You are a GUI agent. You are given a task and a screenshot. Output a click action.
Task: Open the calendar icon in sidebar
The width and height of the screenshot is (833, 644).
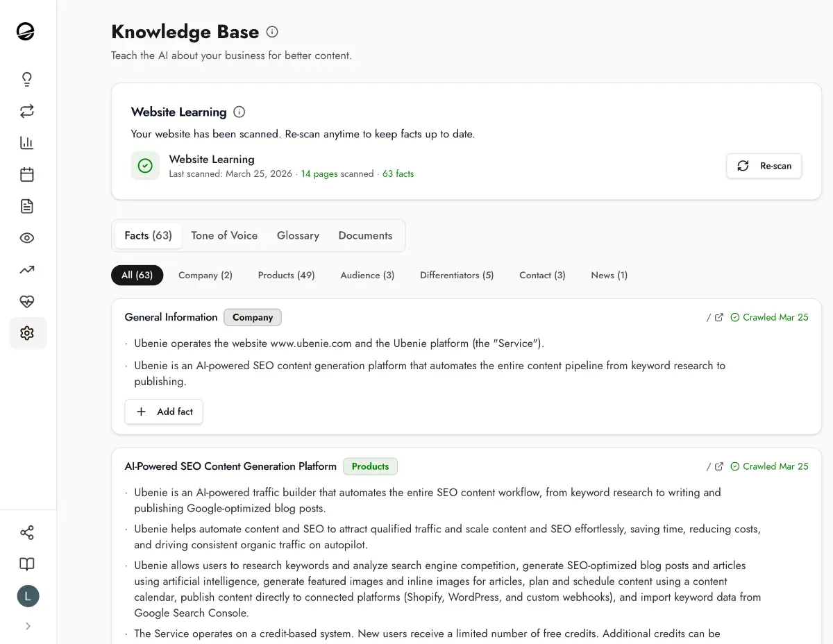pos(27,174)
